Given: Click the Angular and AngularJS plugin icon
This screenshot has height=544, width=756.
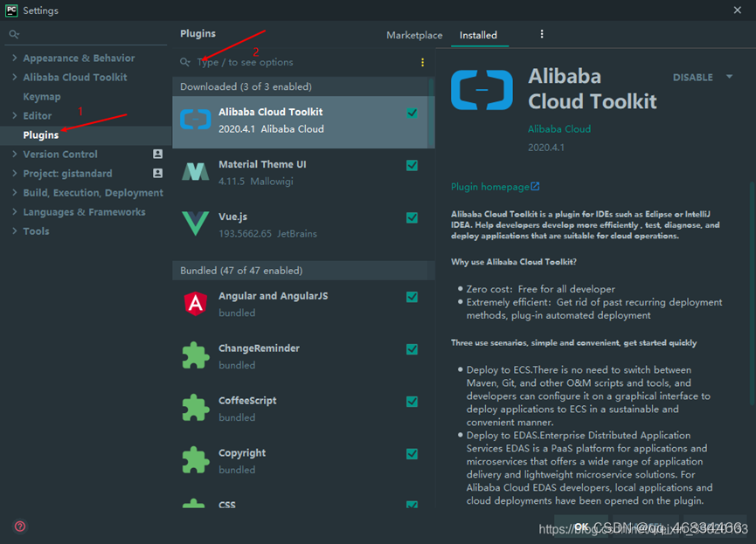Looking at the screenshot, I should point(195,304).
